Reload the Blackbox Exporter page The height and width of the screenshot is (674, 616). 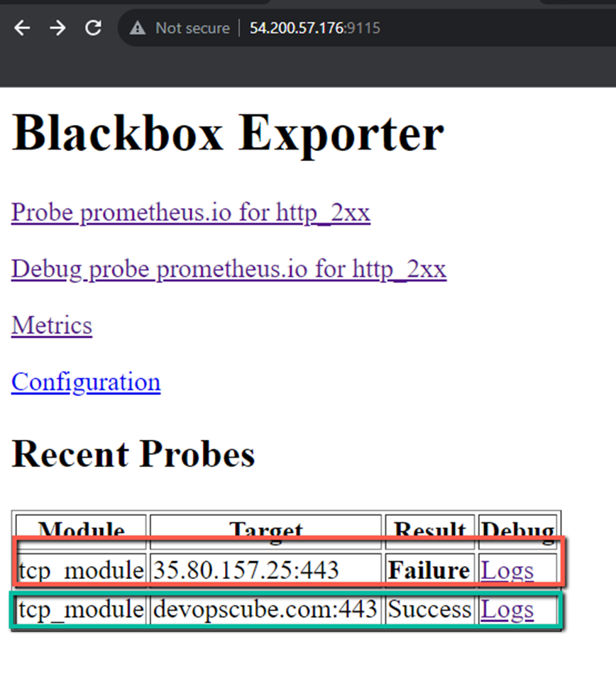pyautogui.click(x=93, y=27)
